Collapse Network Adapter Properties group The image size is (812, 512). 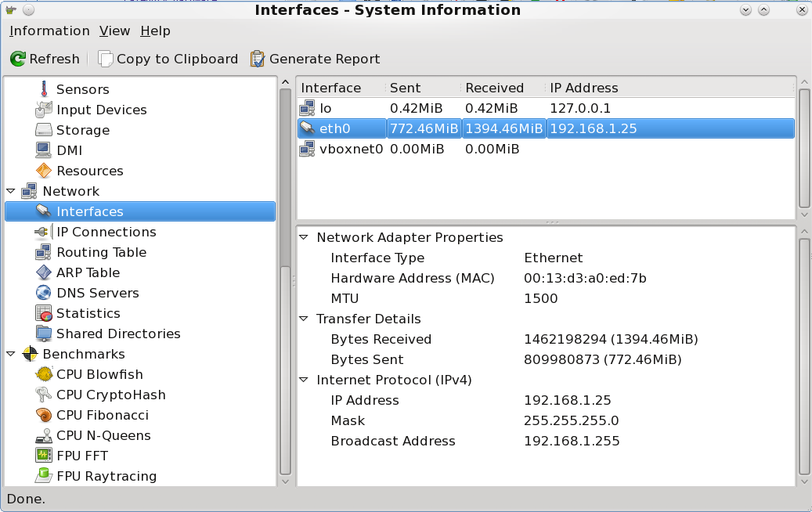304,237
